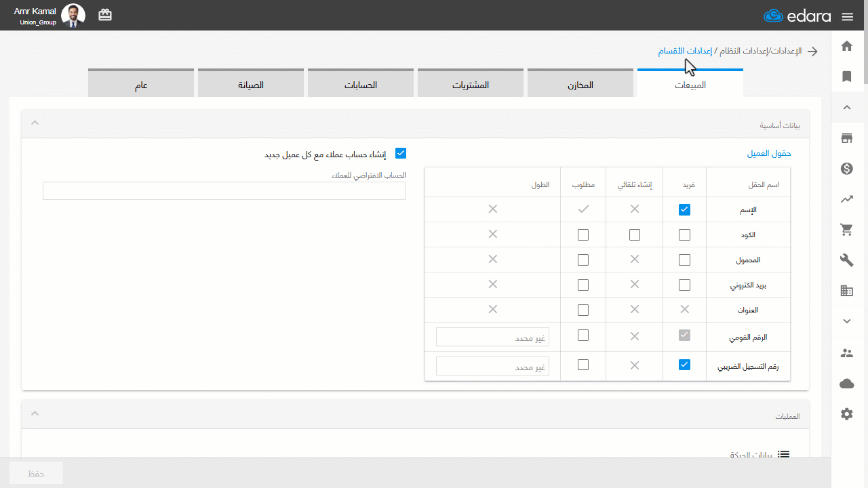Go to home from sidebar

846,46
